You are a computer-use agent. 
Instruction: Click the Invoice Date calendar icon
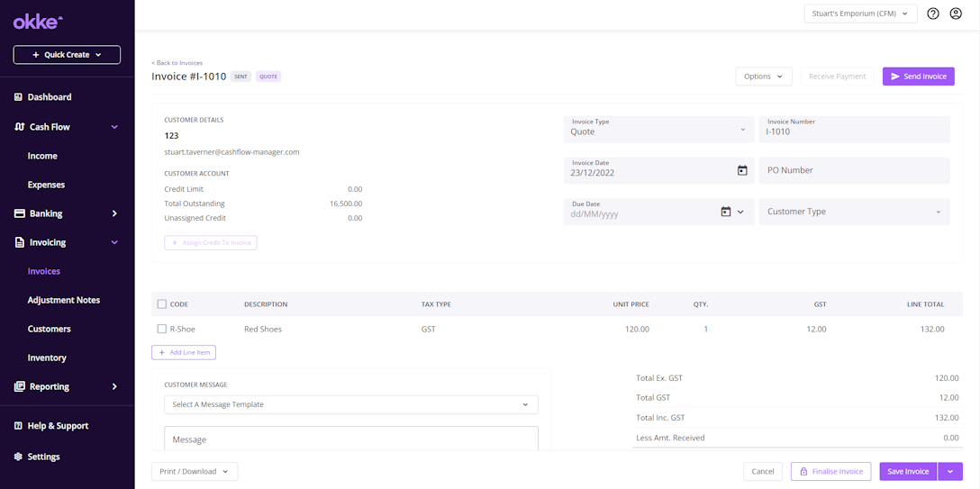pyautogui.click(x=742, y=170)
